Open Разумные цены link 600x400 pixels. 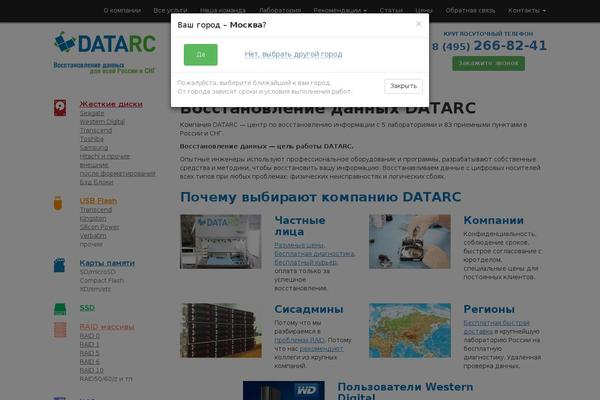click(x=299, y=245)
